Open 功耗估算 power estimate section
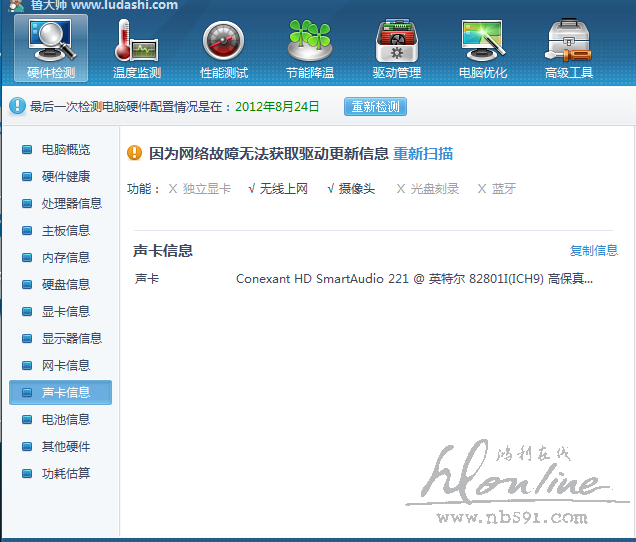This screenshot has width=636, height=542. point(65,474)
